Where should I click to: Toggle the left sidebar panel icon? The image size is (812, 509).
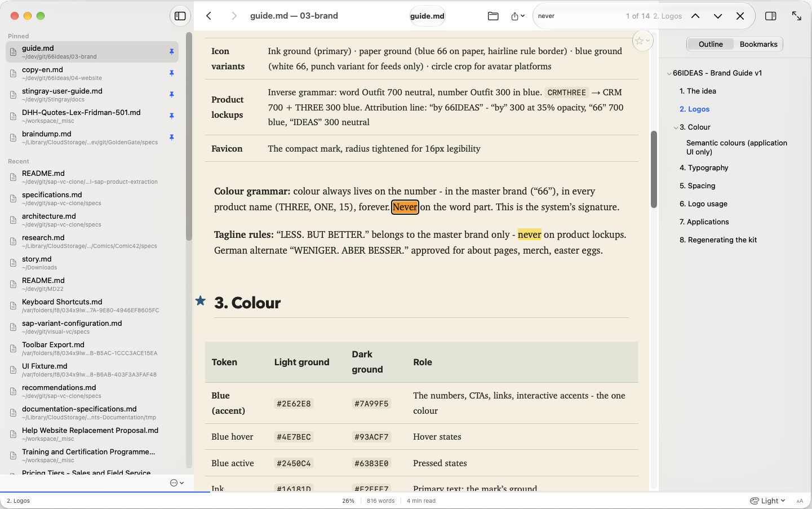coord(180,16)
